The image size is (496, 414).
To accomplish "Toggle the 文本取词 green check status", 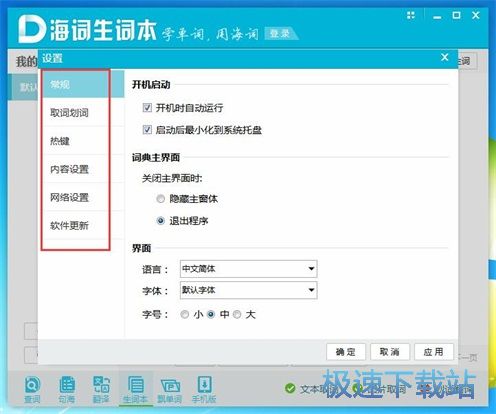I will [x=290, y=388].
